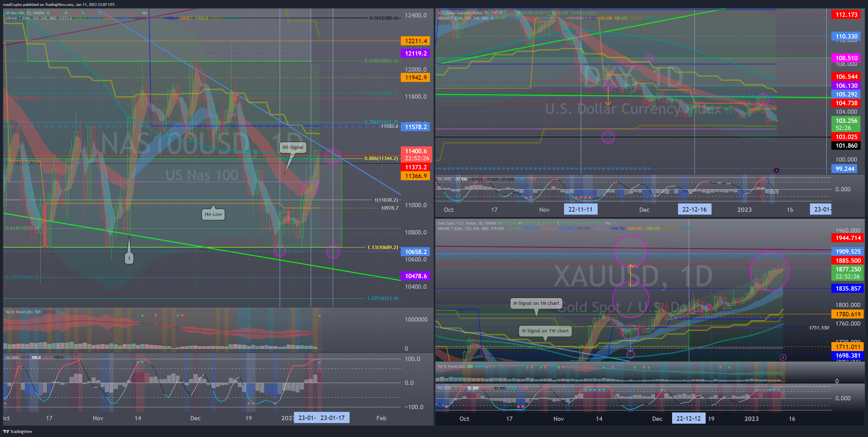Select the 1909.525 blue gold price label

point(848,251)
